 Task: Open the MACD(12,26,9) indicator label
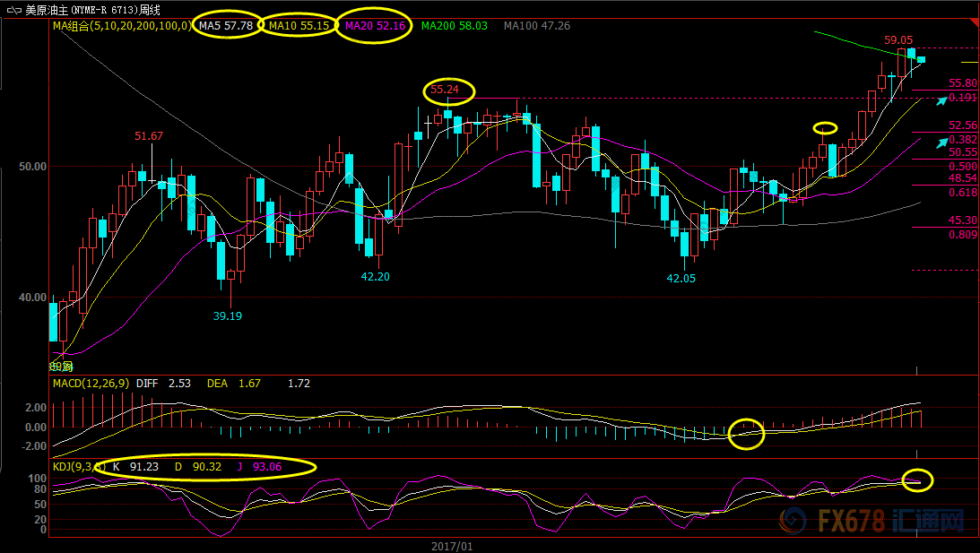pyautogui.click(x=91, y=384)
